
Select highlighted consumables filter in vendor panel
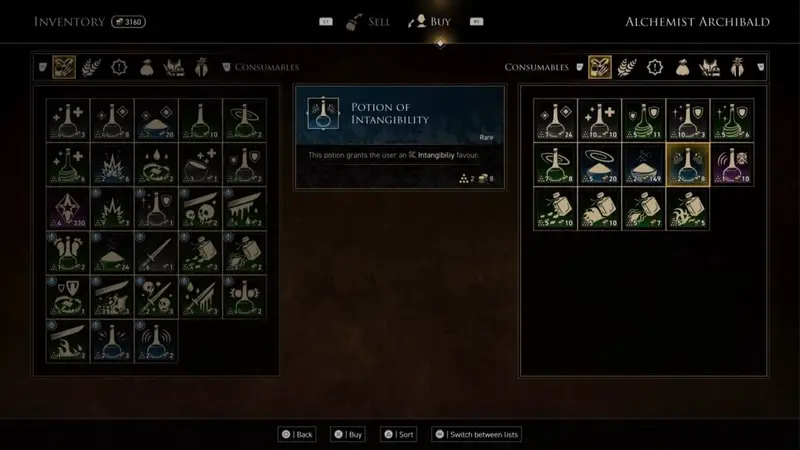tap(599, 67)
